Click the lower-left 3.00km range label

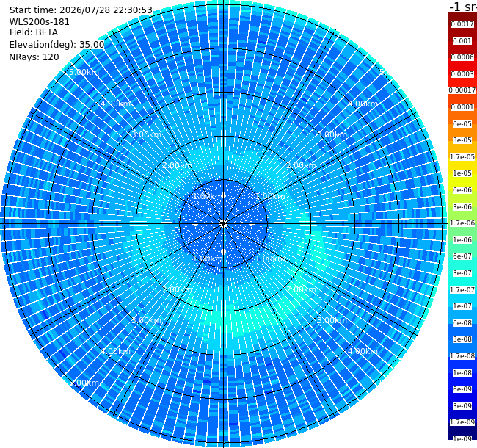146,320
